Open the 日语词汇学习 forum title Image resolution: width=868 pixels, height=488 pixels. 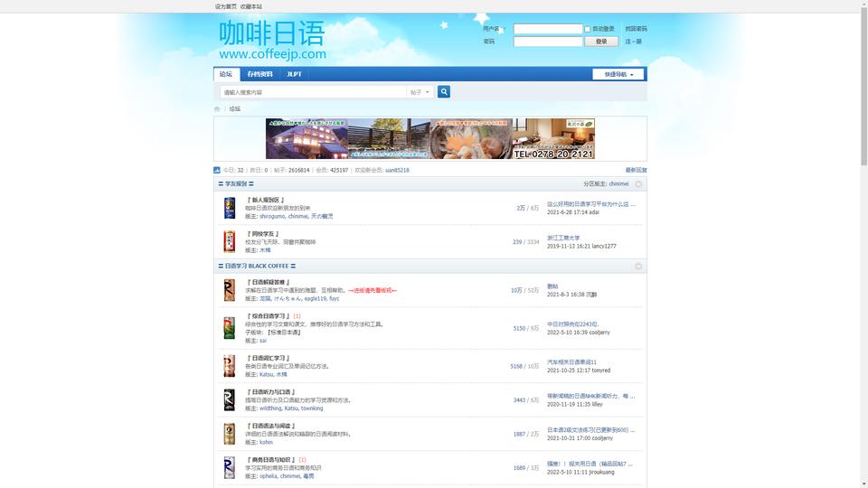(x=269, y=358)
